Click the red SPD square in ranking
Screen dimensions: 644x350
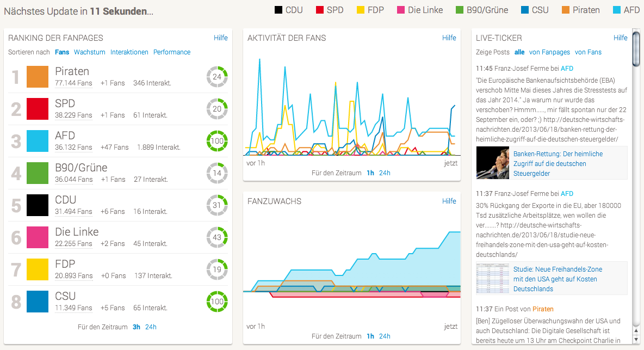coord(38,109)
